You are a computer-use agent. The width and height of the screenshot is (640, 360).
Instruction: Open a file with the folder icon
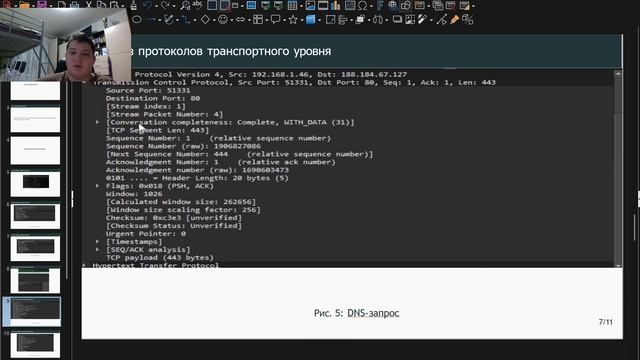pos(24,5)
